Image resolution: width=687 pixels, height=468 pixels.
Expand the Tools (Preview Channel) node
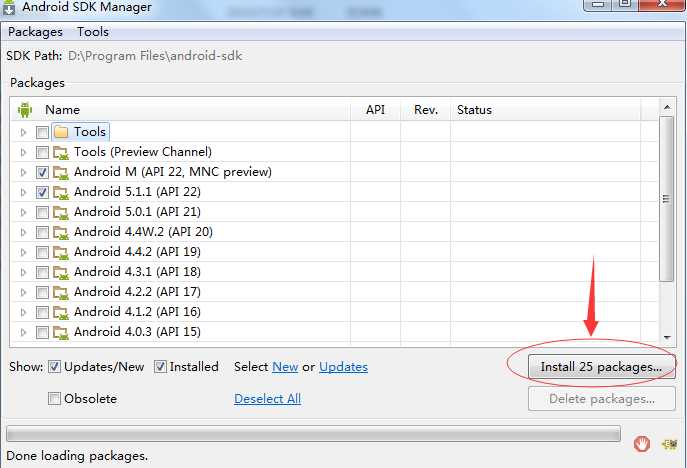coord(23,152)
